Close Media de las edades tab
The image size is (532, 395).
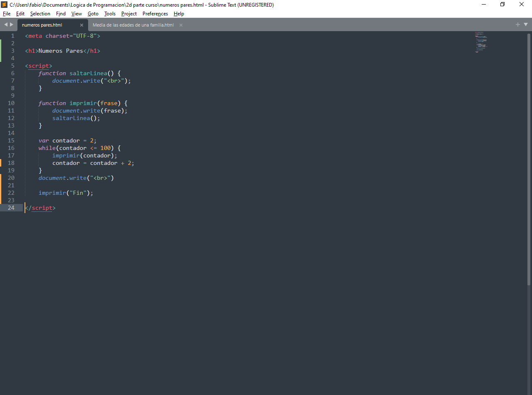(181, 25)
